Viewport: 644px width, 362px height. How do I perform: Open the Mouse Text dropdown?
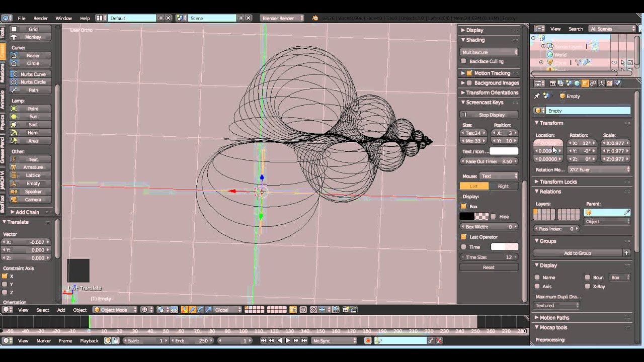click(499, 176)
